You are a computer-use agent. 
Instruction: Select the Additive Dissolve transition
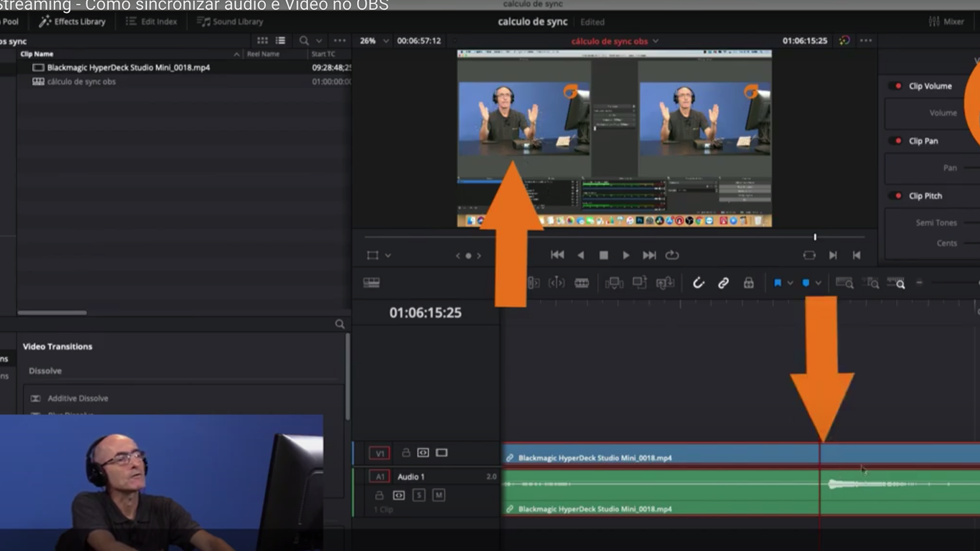78,398
